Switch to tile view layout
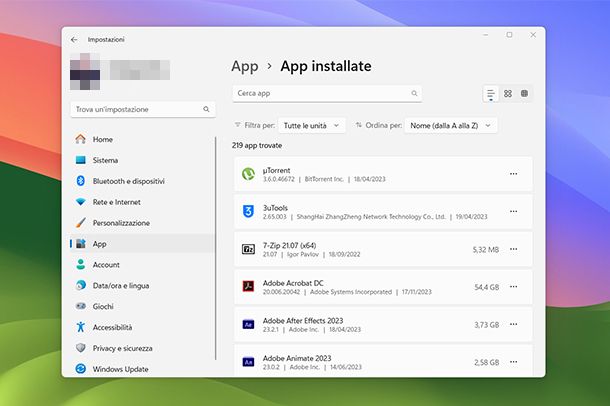Viewport: 610px width, 406px height. [x=524, y=93]
